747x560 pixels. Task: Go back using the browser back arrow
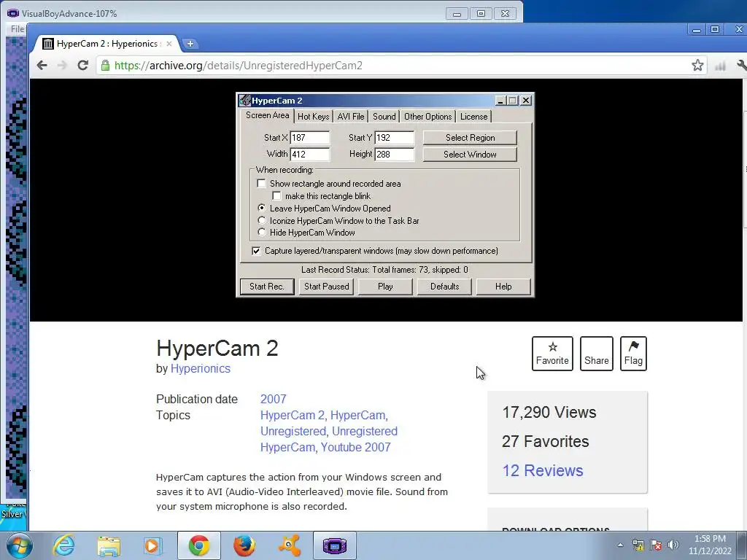42,65
